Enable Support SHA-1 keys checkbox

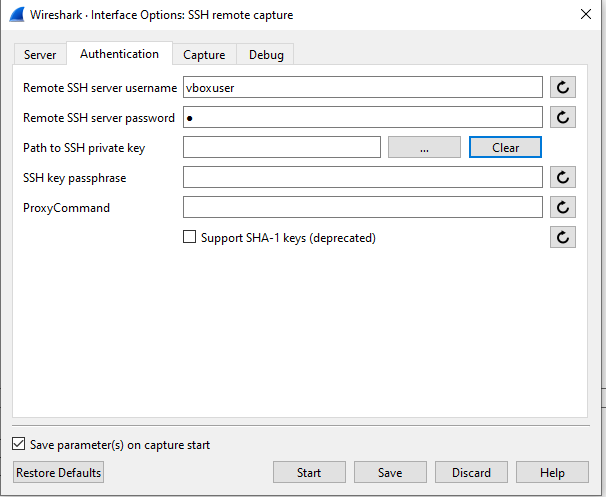[190, 238]
